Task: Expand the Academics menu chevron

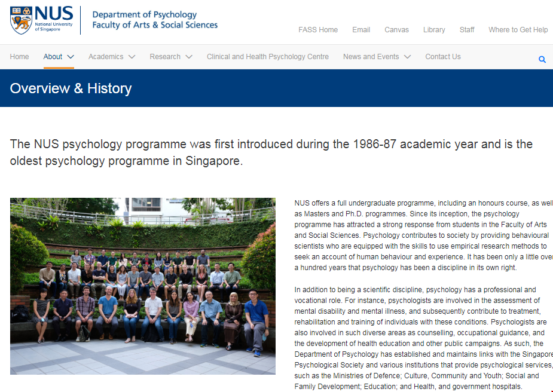Action: click(132, 56)
